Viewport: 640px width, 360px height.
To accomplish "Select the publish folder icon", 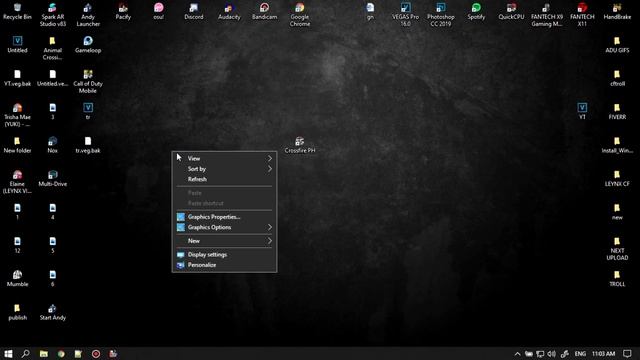I will (x=17, y=312).
